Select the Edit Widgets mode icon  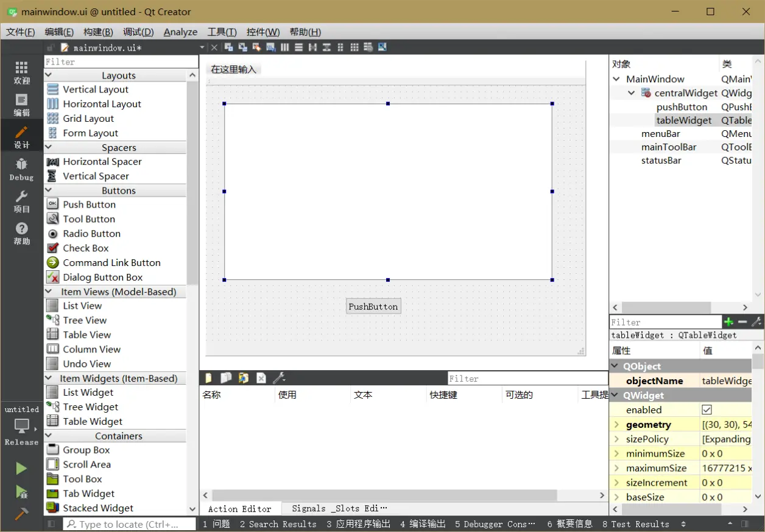[229, 47]
